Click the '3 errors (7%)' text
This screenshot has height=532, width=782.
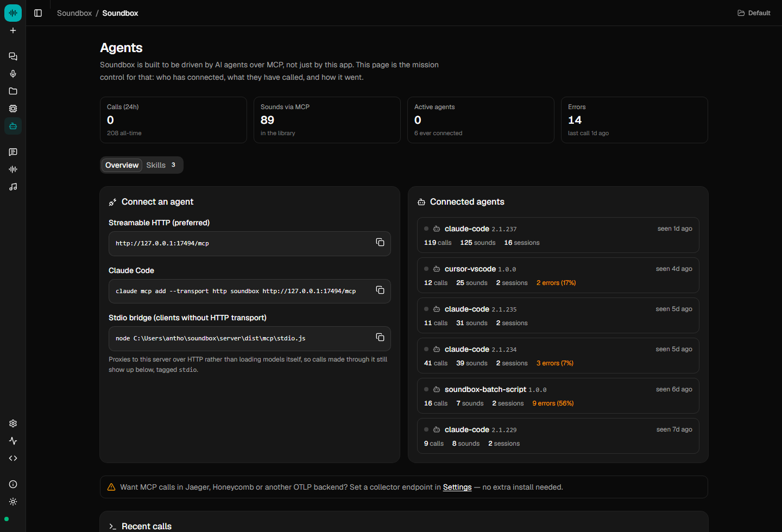[555, 363]
